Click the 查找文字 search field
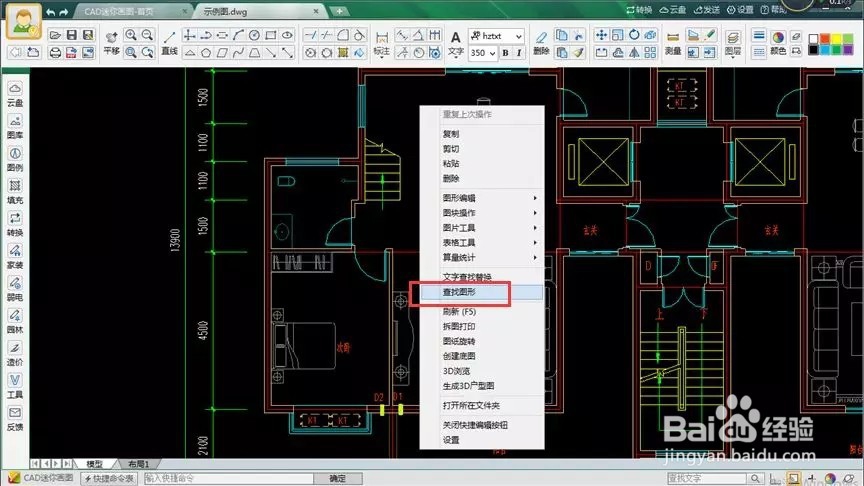This screenshot has height=486, width=864. coord(708,478)
